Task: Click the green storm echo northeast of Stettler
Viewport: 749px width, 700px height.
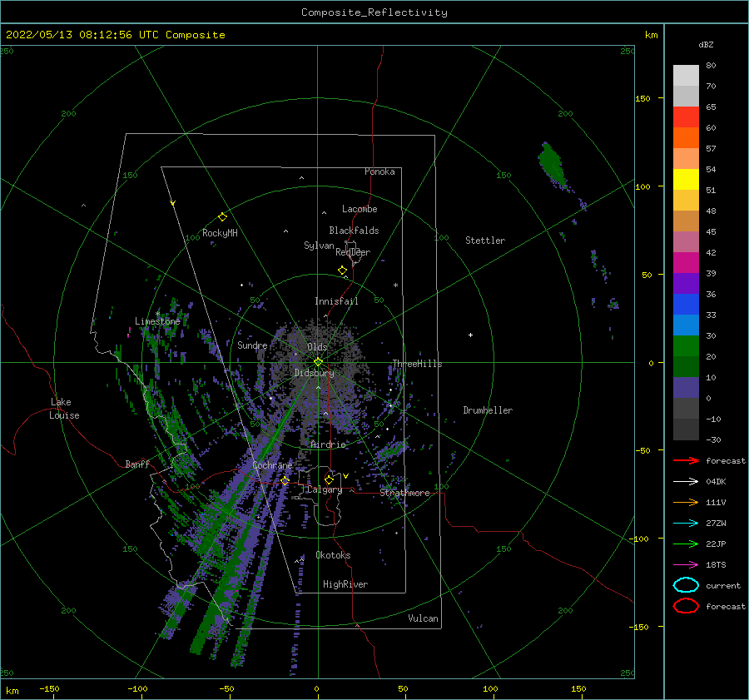Action: tap(553, 165)
